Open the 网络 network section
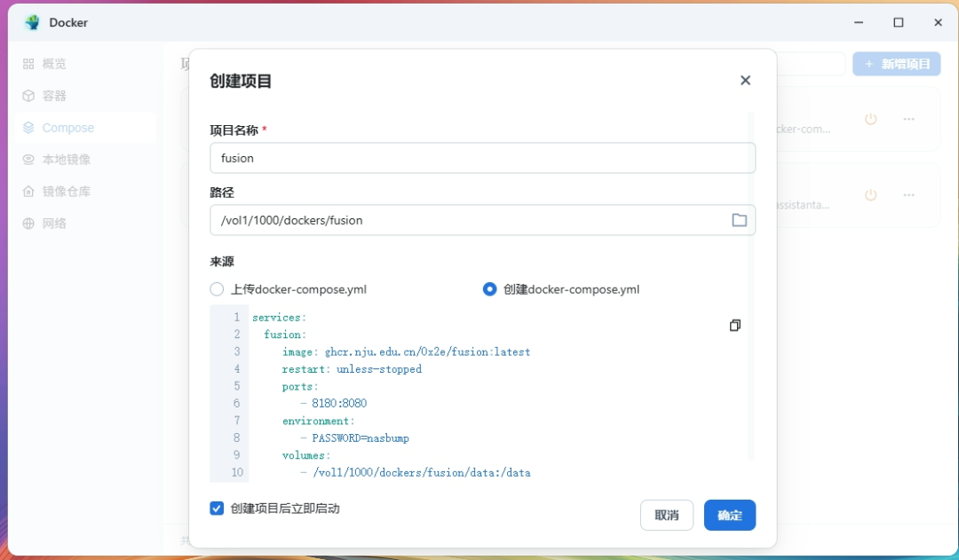 85,223
